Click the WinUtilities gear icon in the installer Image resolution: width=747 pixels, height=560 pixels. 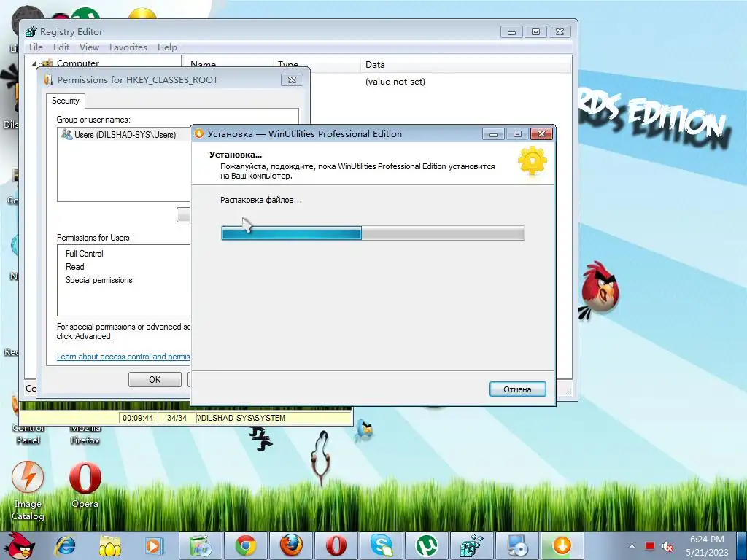[x=532, y=161]
